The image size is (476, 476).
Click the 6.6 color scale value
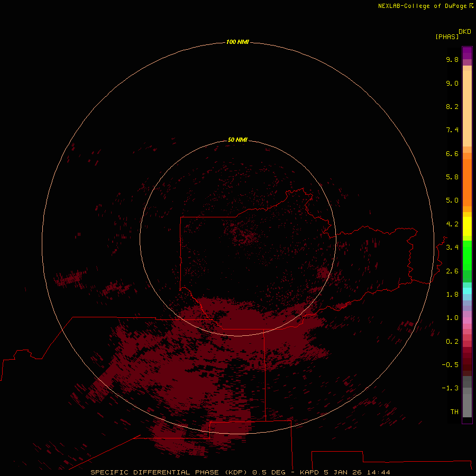pos(452,153)
